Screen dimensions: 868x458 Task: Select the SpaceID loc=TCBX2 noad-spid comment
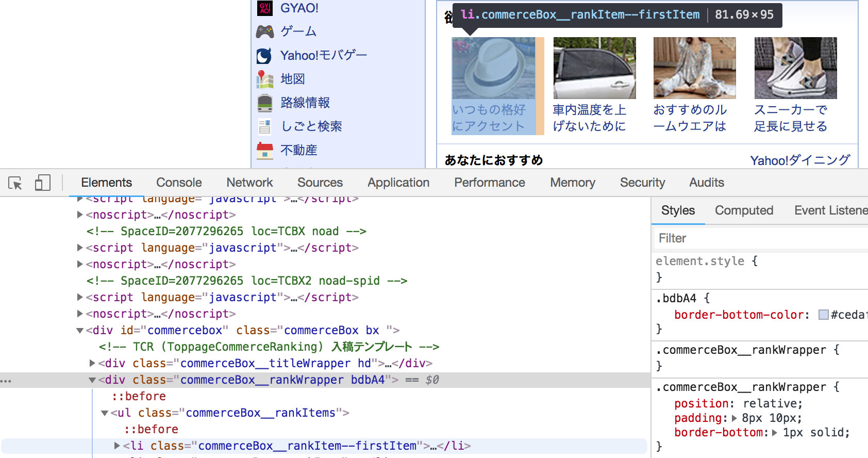(x=247, y=281)
